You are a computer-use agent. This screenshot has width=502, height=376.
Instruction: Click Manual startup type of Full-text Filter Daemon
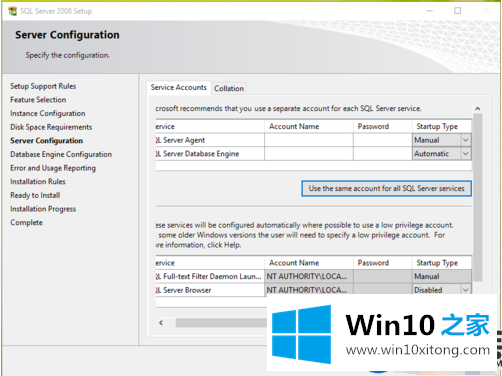(442, 276)
